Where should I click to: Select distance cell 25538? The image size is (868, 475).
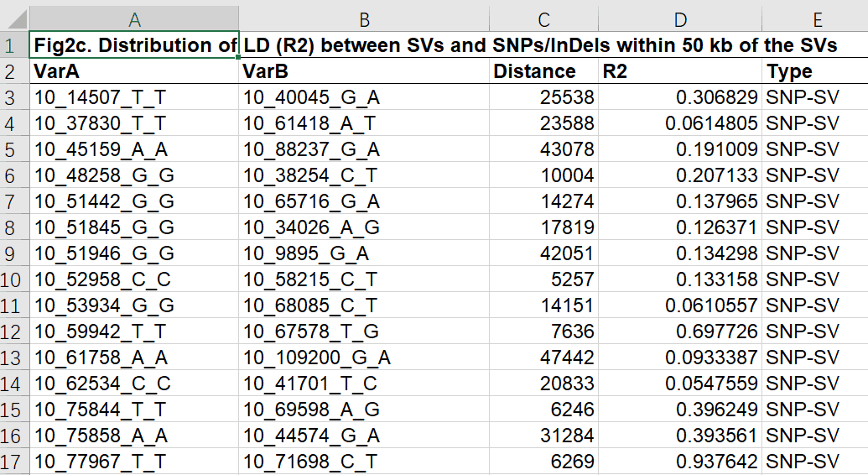(x=543, y=97)
